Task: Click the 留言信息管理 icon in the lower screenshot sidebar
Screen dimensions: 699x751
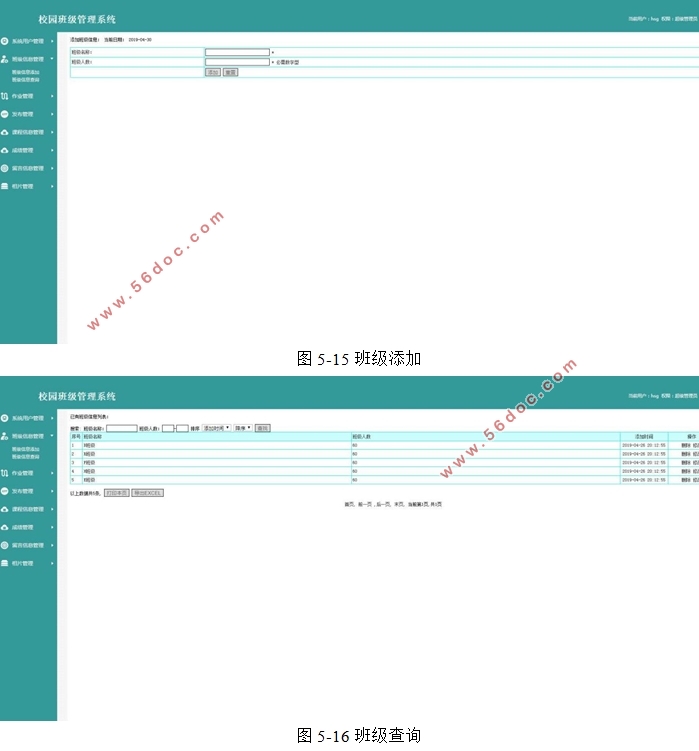Action: (5, 545)
